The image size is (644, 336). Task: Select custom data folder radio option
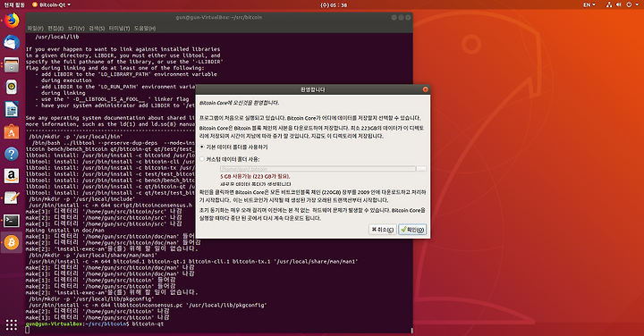[x=201, y=159]
